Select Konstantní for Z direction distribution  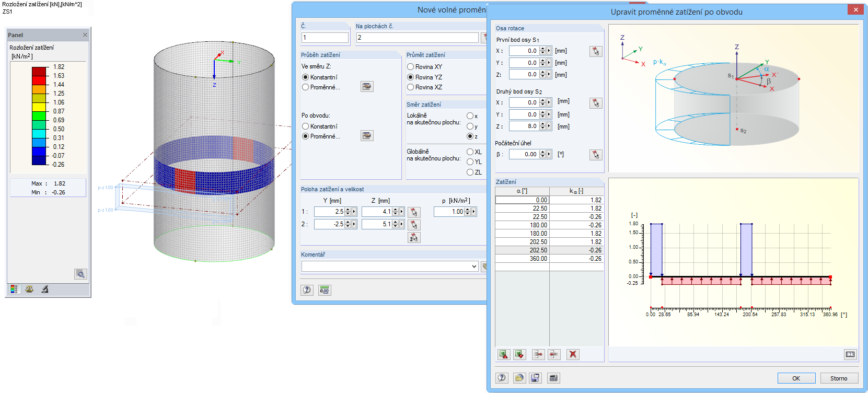click(x=306, y=77)
